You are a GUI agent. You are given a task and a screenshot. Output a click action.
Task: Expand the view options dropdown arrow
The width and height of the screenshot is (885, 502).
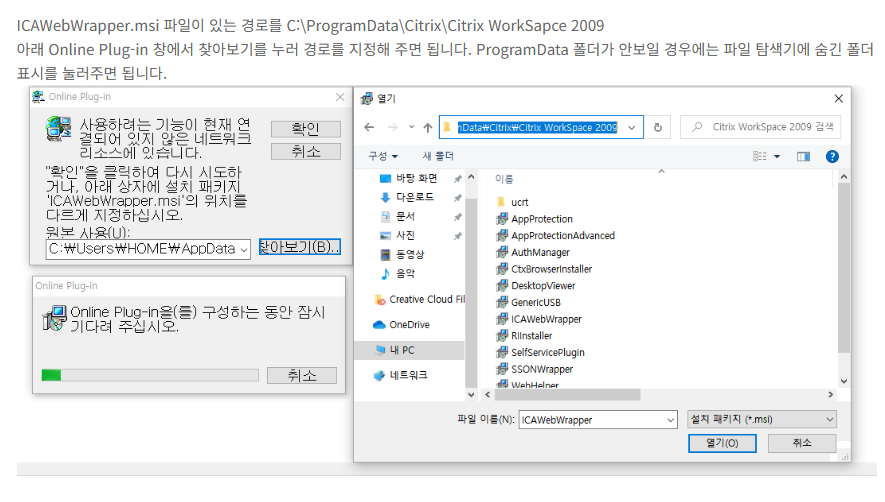coord(777,156)
